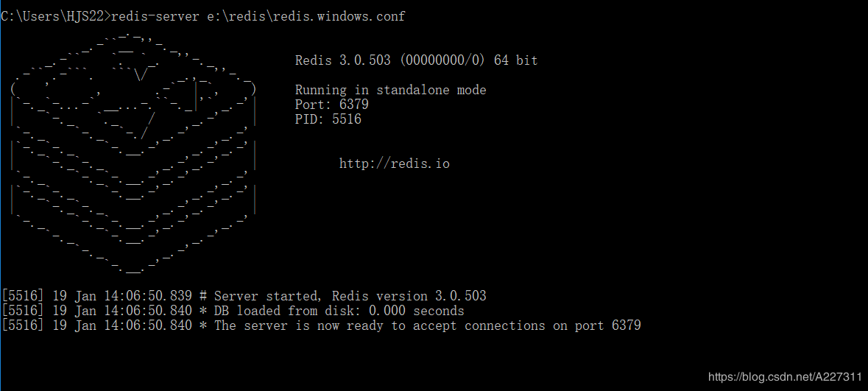Screen dimensions: 868x391
Task: Open the blog.csdn.net watermark URL
Action: point(785,377)
